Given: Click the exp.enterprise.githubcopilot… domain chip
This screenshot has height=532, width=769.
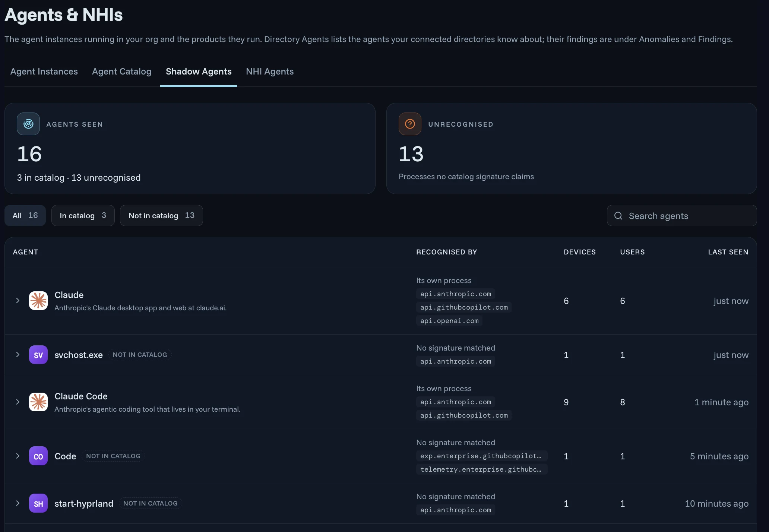Looking at the screenshot, I should [481, 456].
